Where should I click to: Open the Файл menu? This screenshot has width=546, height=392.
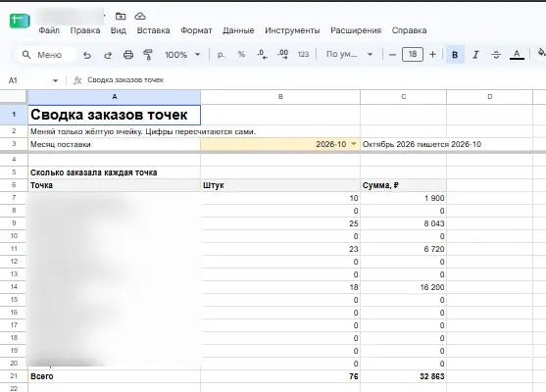[49, 30]
